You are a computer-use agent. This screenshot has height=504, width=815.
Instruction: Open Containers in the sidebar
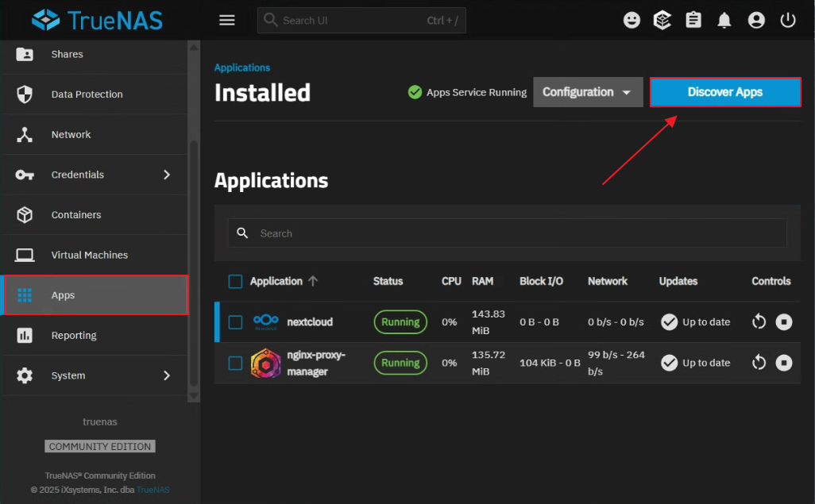pyautogui.click(x=94, y=214)
